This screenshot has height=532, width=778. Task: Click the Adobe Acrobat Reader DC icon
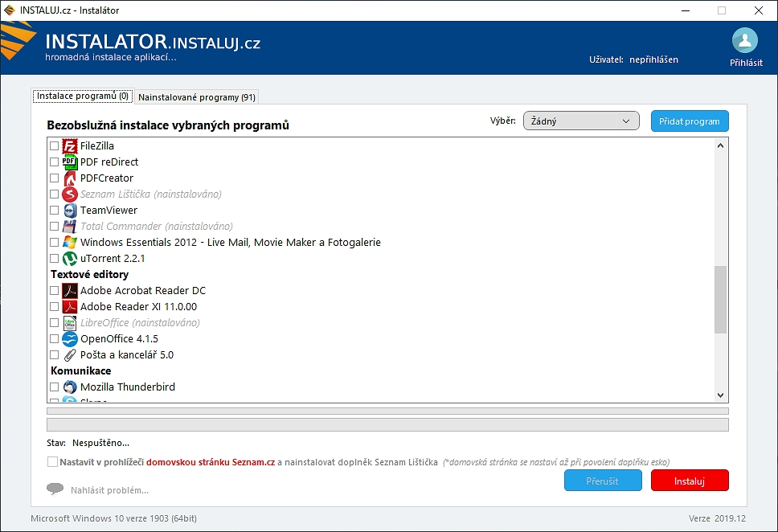pyautogui.click(x=70, y=290)
